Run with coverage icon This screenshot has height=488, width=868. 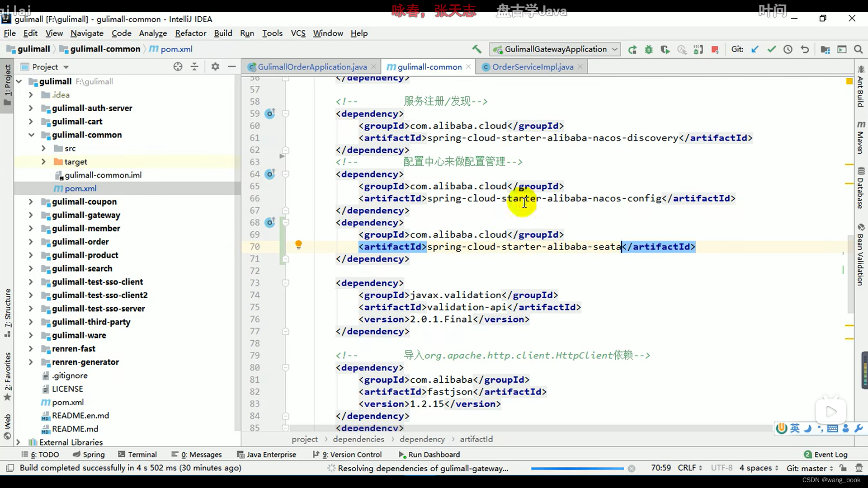click(665, 49)
